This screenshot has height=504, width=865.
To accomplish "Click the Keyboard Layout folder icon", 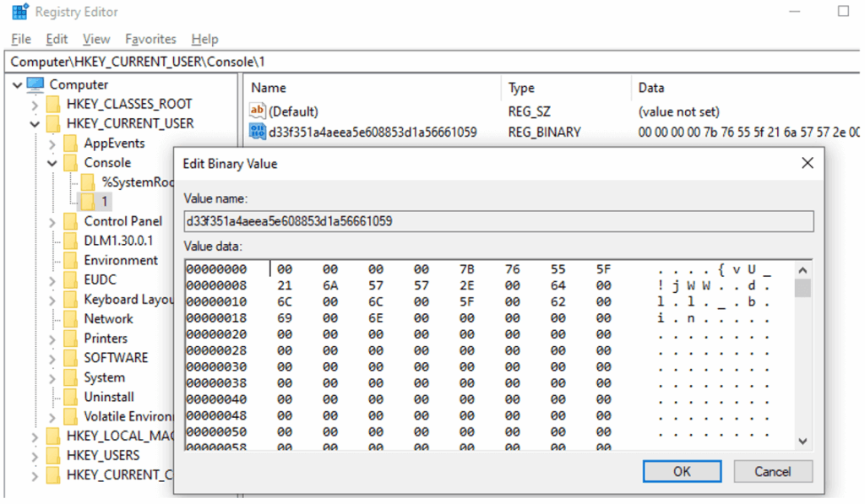I will pos(71,300).
